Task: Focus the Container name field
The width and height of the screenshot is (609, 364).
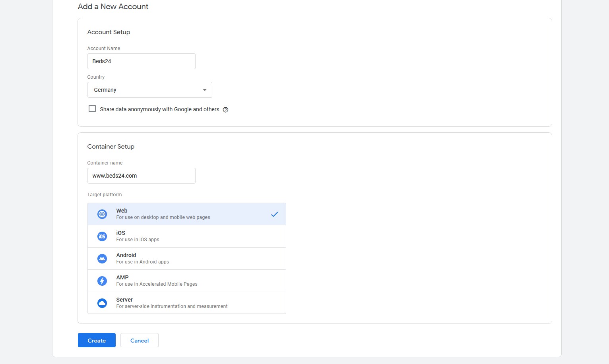Action: pyautogui.click(x=142, y=176)
